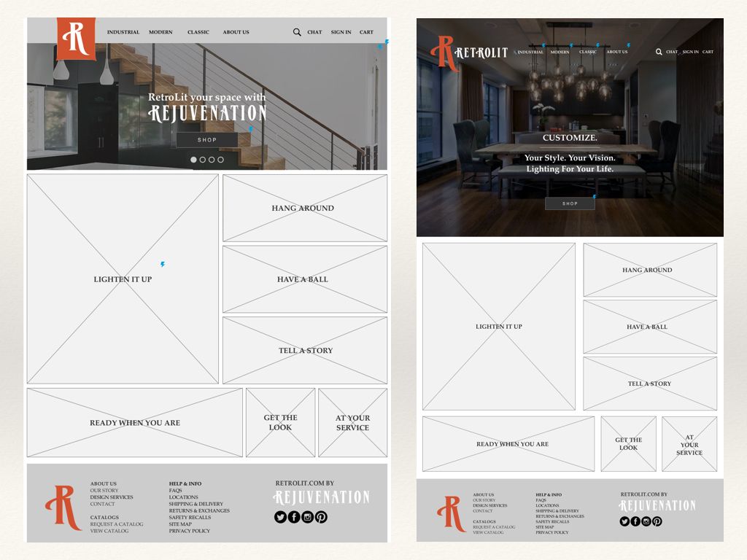
Task: Open About Us in right mockup navigation bar
Action: pyautogui.click(x=617, y=52)
